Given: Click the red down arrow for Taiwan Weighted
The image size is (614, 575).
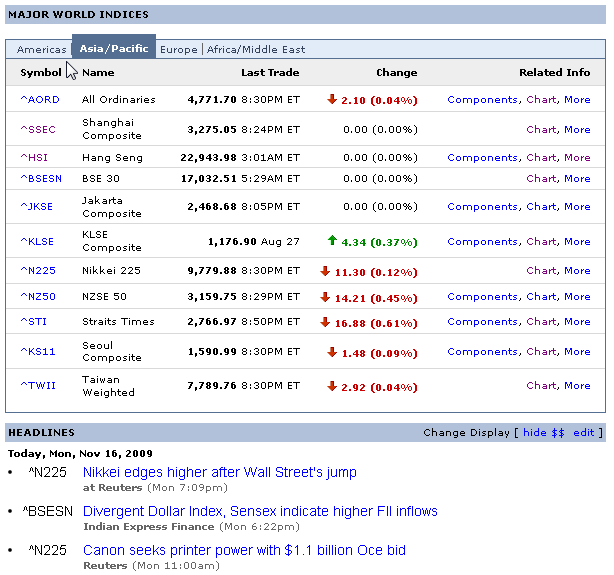Looking at the screenshot, I should point(332,386).
